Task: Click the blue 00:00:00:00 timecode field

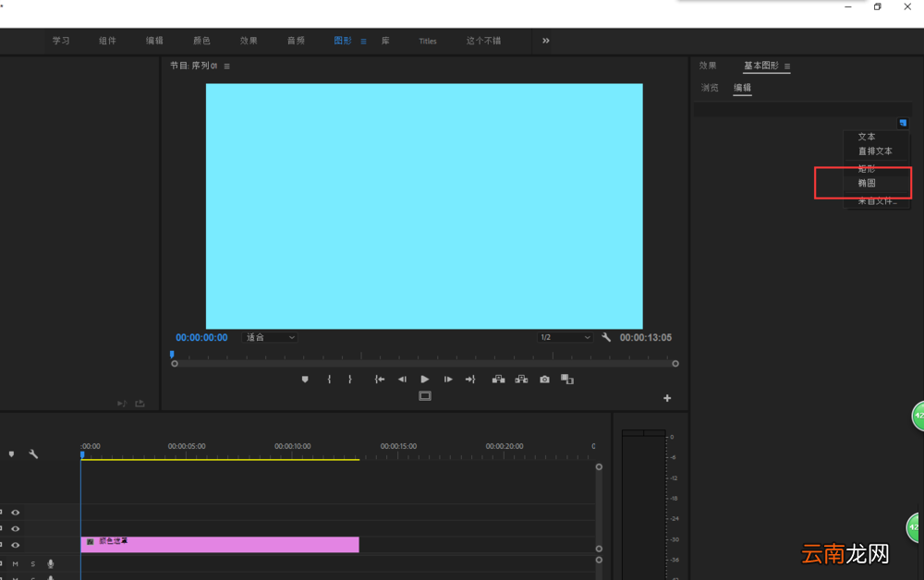Action: tap(201, 337)
